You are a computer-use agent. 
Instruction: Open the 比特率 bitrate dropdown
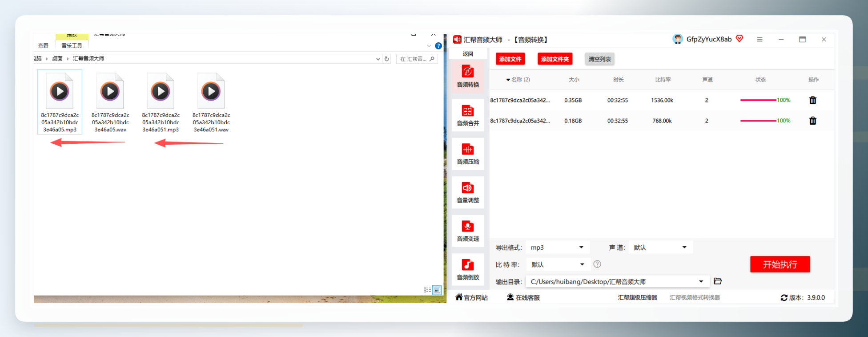pos(558,264)
